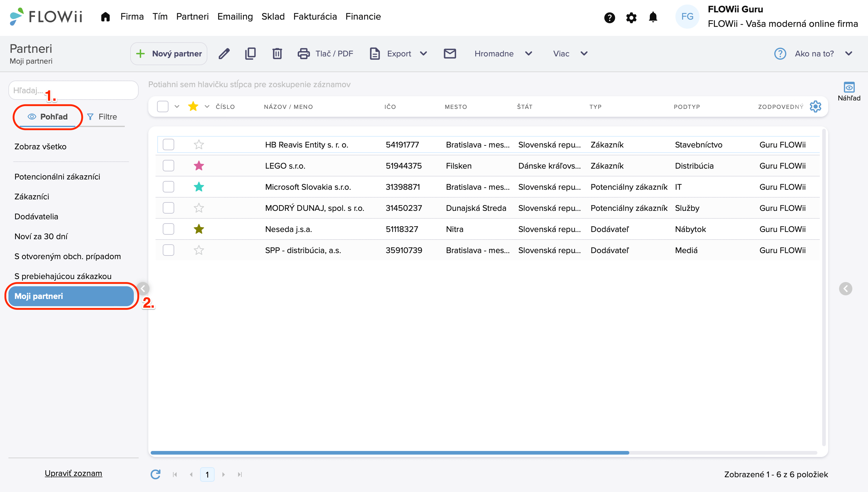Select the Dodávatelia view

[36, 217]
